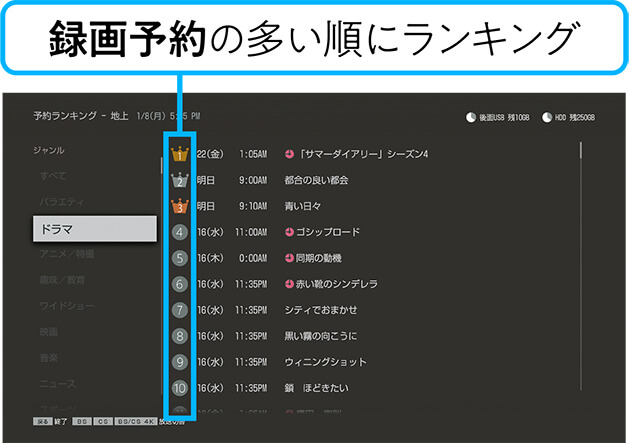Select the すべて genre
Screen dimensions: 629x443
click(53, 176)
